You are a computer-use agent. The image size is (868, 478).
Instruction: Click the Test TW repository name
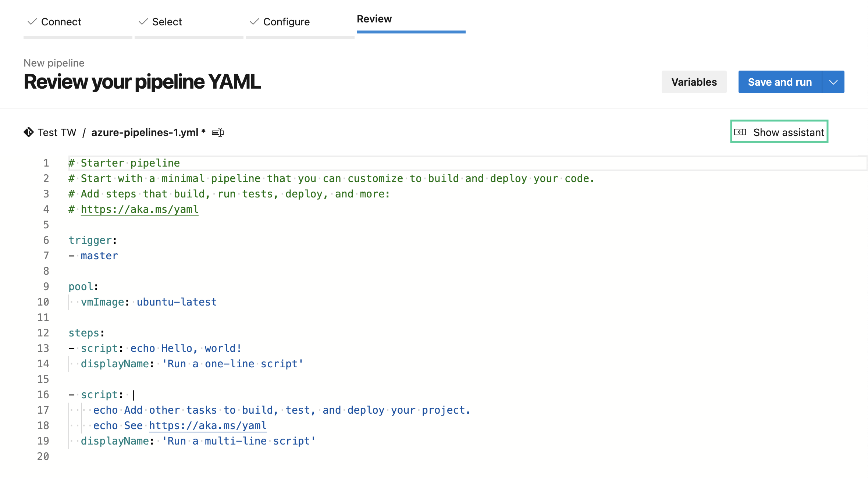(57, 132)
